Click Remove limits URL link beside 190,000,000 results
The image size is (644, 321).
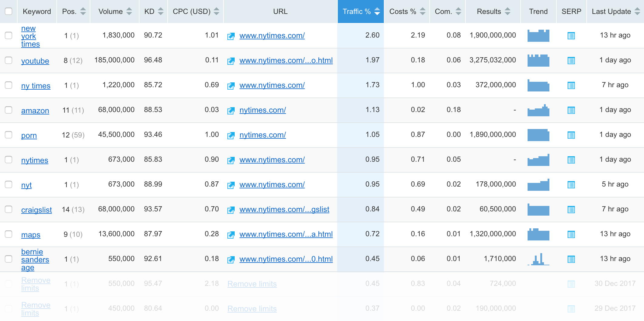[x=252, y=309]
